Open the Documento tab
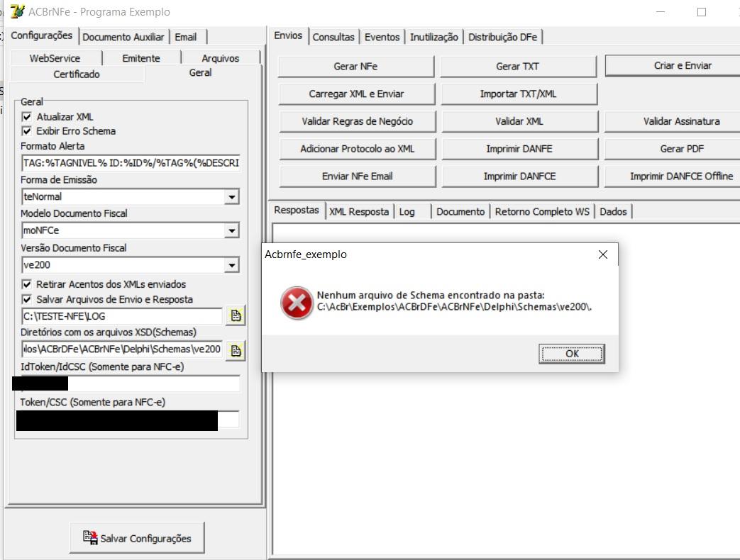 click(460, 212)
